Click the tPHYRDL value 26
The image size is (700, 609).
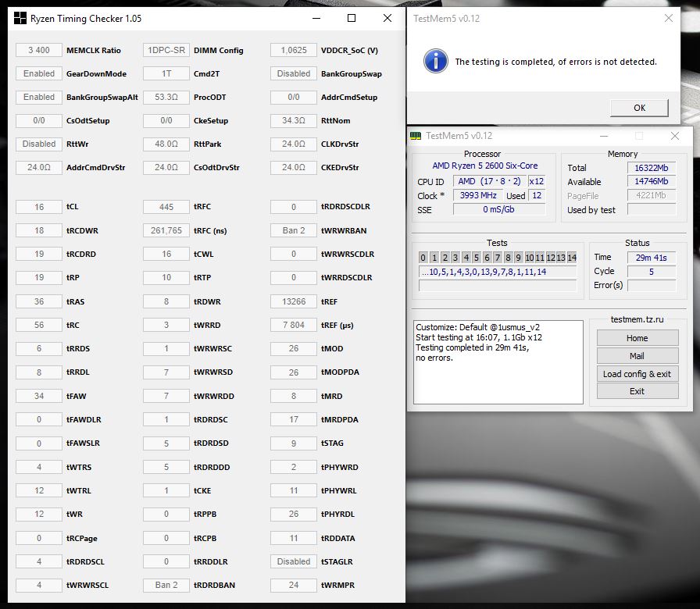coord(293,514)
